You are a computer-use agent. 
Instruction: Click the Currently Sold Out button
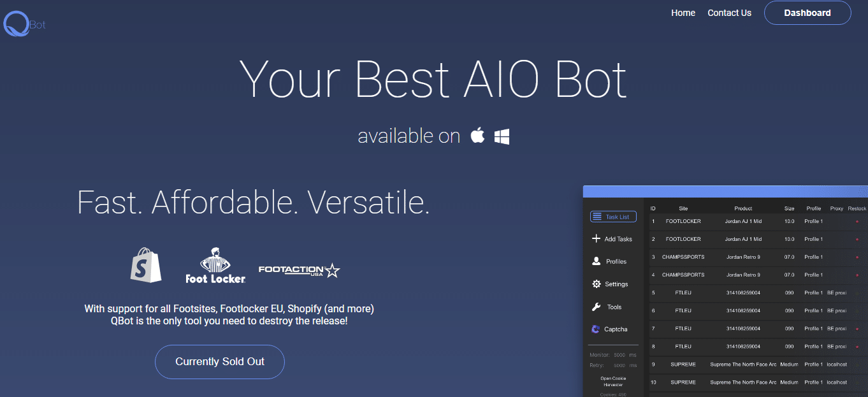(x=220, y=362)
